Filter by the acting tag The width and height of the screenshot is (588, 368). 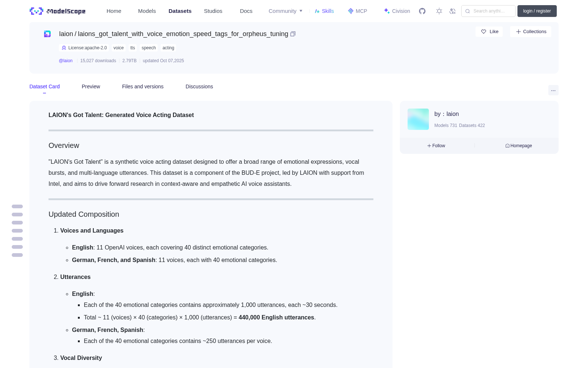tap(168, 48)
